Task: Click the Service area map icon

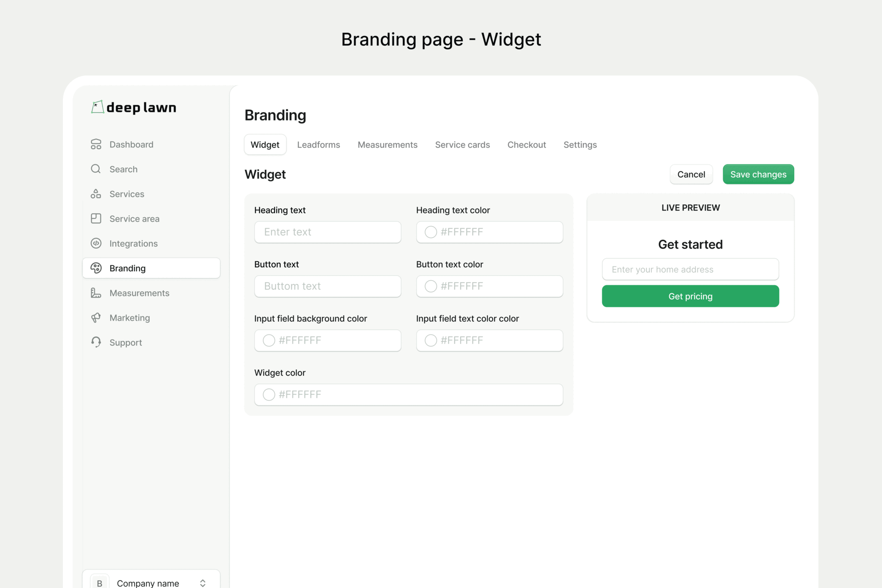Action: [96, 219]
